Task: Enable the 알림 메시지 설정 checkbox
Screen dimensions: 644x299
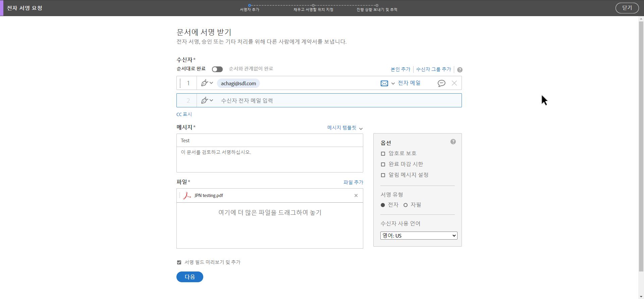Action: coord(383,175)
